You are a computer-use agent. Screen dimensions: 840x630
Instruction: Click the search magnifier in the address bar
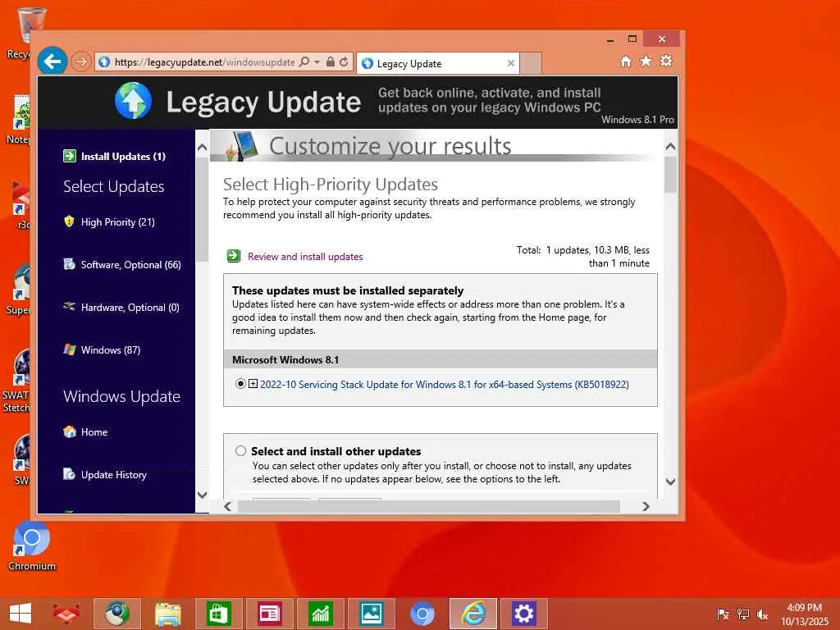coord(304,62)
